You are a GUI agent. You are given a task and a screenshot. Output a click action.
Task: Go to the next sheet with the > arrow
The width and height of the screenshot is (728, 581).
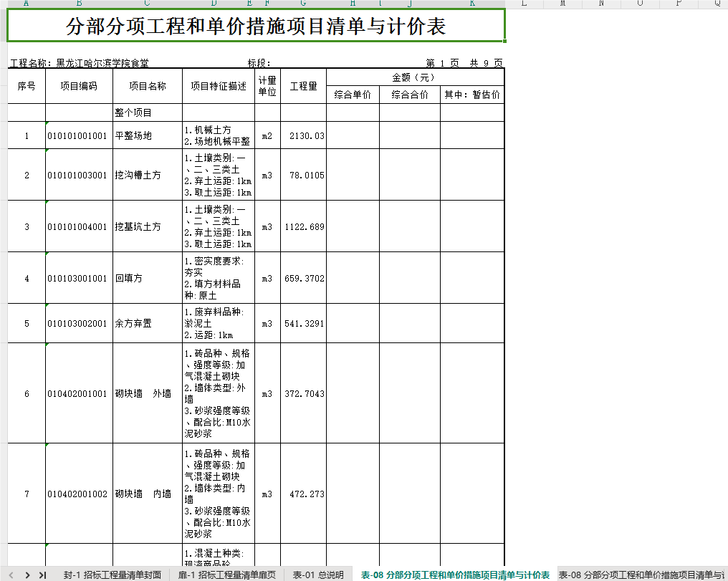point(27,575)
